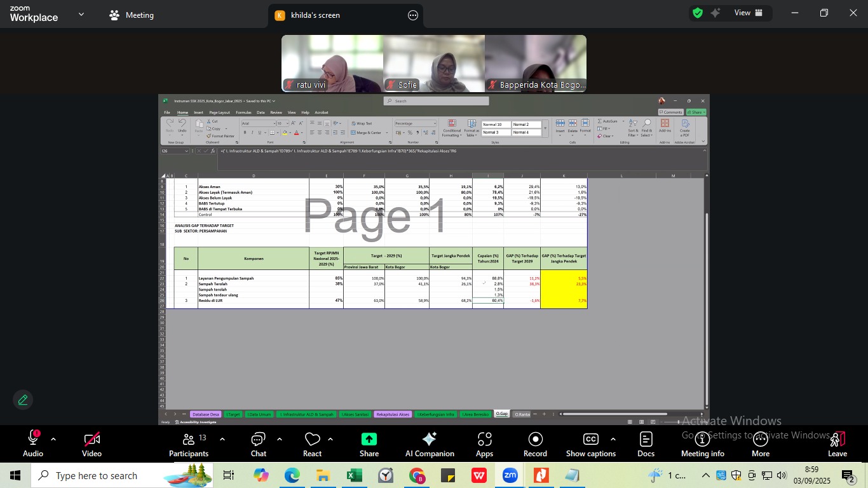Toggle Show captions on
868x488 pixels.
coord(590,444)
